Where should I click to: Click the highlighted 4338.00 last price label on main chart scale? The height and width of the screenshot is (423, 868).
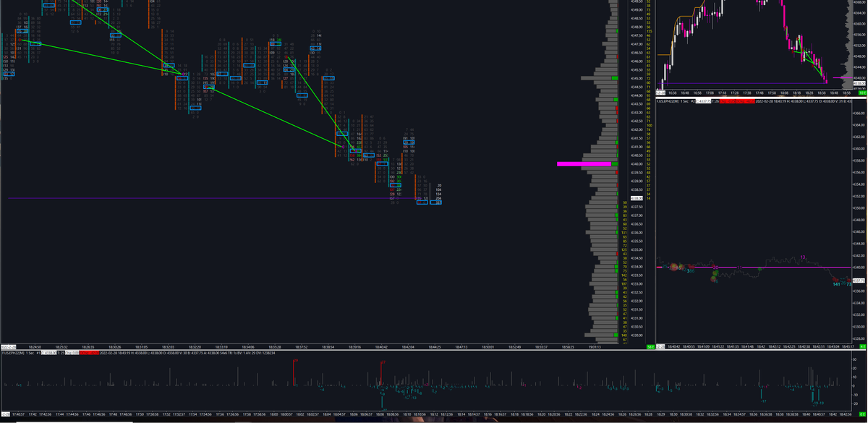tap(637, 198)
